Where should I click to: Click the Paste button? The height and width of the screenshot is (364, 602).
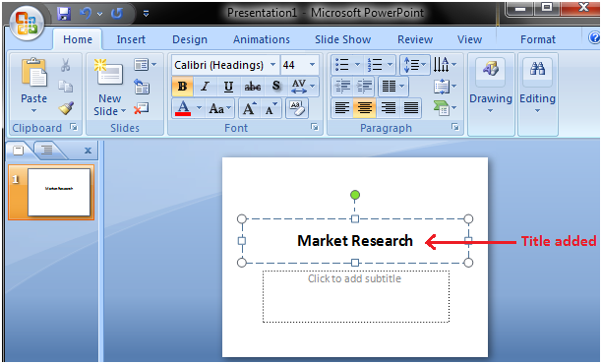tap(33, 86)
